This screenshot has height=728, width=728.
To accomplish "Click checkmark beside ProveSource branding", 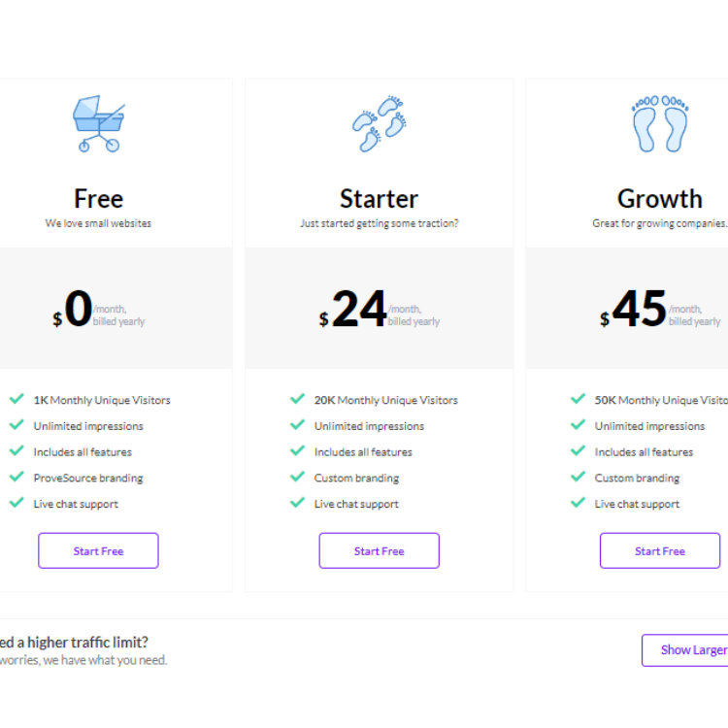I will pyautogui.click(x=17, y=477).
